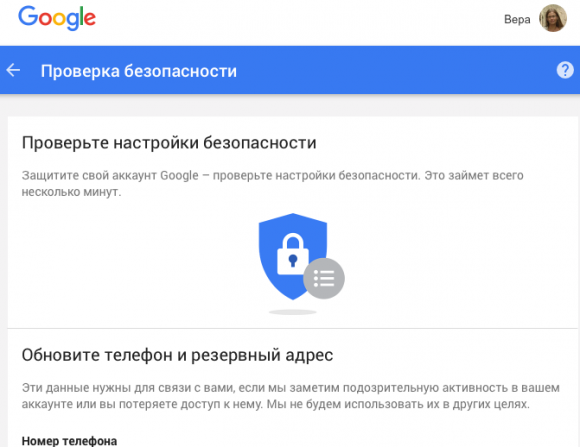This screenshot has height=447, width=580.
Task: Click the Номер телефона label
Action: point(69,441)
